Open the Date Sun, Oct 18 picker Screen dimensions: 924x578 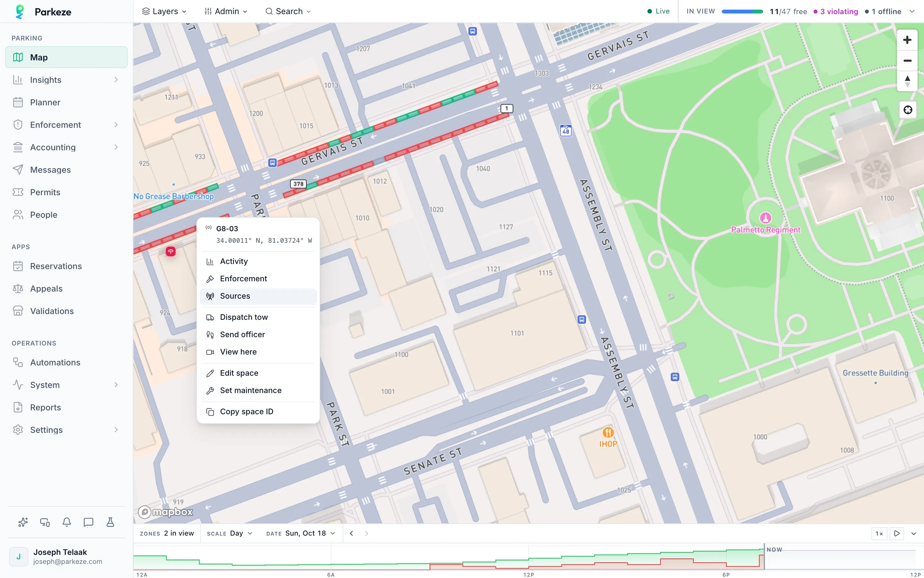click(301, 533)
